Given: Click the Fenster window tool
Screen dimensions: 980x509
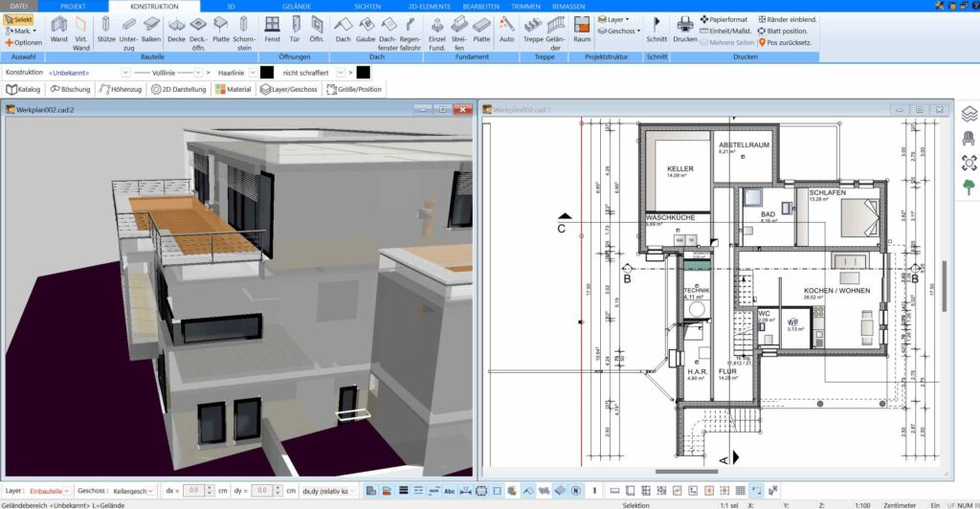Looking at the screenshot, I should pyautogui.click(x=272, y=31).
